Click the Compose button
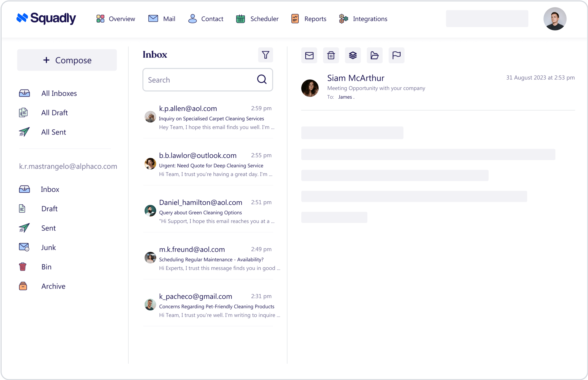588x380 pixels. (67, 60)
